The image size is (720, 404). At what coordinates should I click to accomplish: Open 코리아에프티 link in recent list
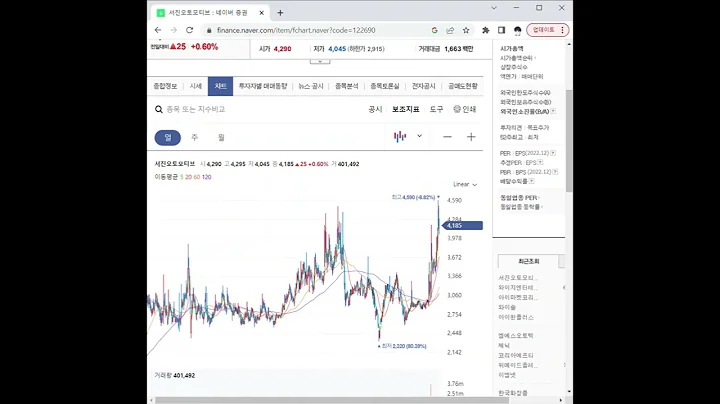(516, 355)
